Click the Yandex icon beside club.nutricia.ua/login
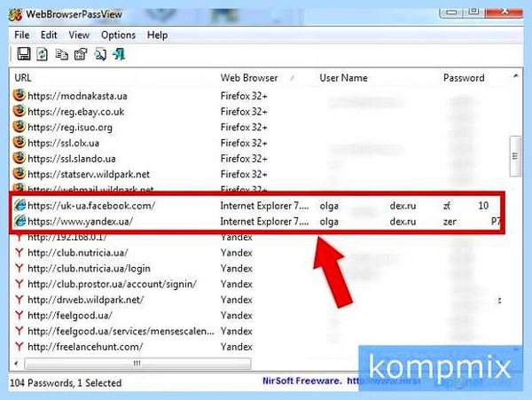The image size is (532, 400). (x=20, y=268)
